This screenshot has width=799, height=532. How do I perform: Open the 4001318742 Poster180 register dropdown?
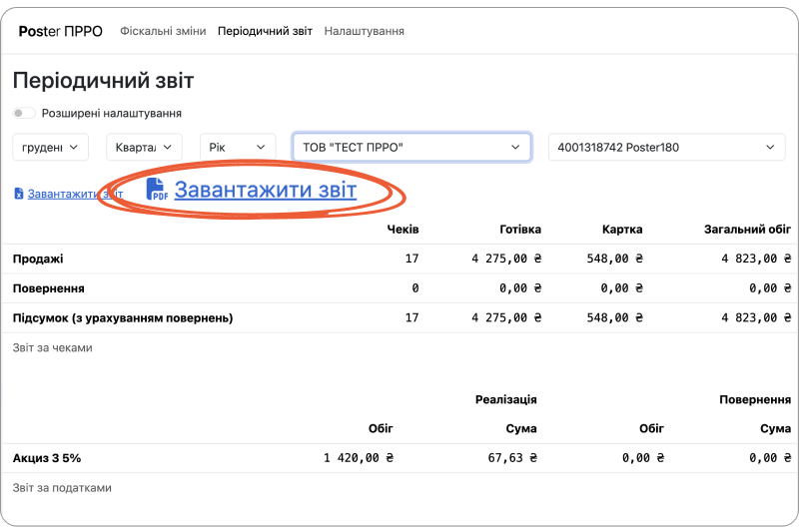666,147
